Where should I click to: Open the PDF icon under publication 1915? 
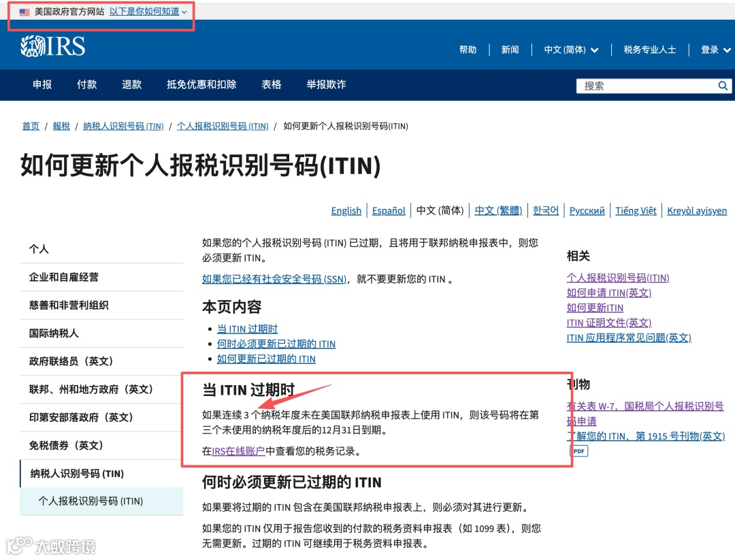click(579, 451)
